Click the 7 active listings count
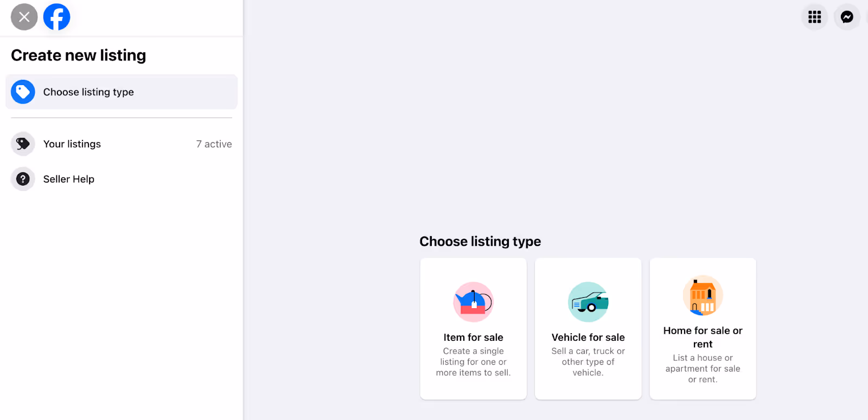This screenshot has width=868, height=420. tap(214, 143)
